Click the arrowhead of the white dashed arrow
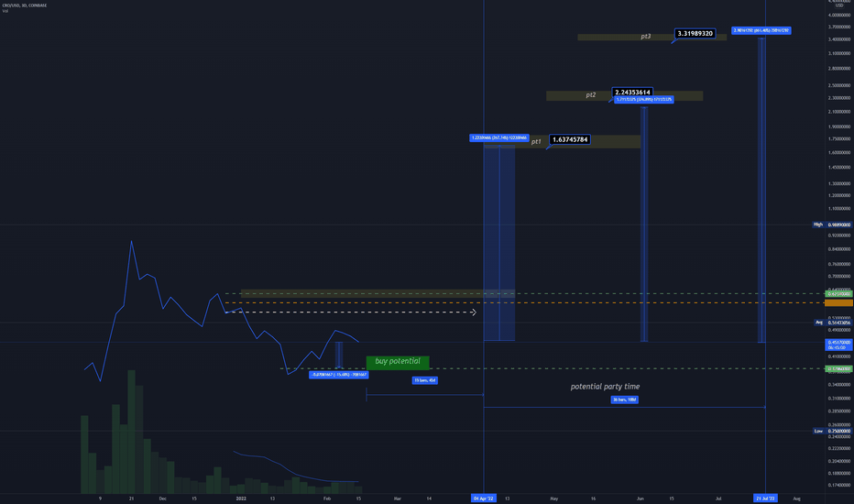Viewport: 854px width, 504px height. click(x=474, y=312)
